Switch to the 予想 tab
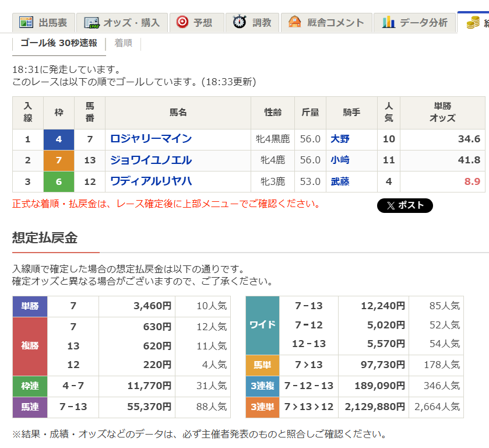 coord(197,23)
